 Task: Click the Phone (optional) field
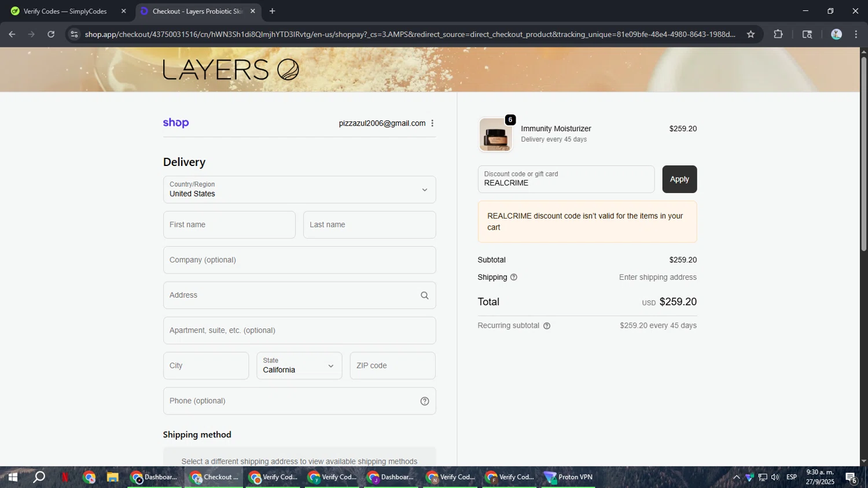click(x=299, y=401)
